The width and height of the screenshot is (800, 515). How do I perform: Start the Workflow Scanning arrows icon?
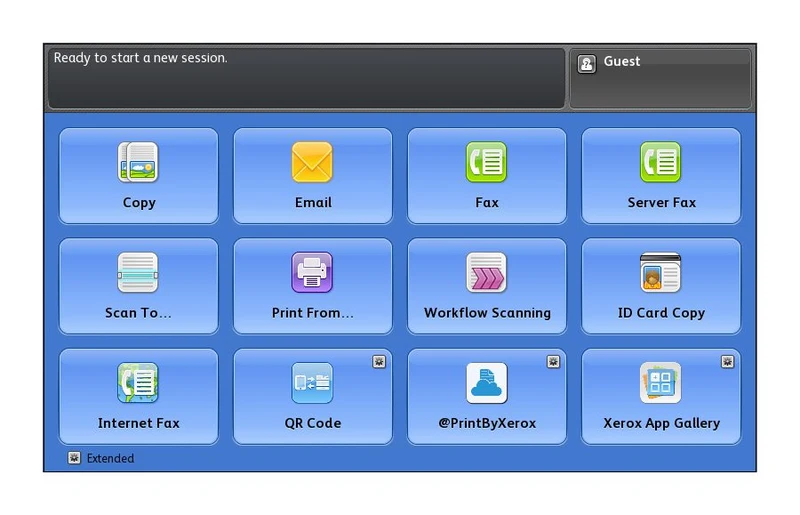(486, 272)
